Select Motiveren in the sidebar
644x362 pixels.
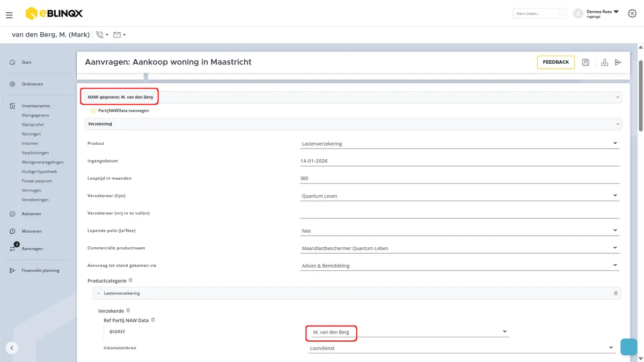32,231
